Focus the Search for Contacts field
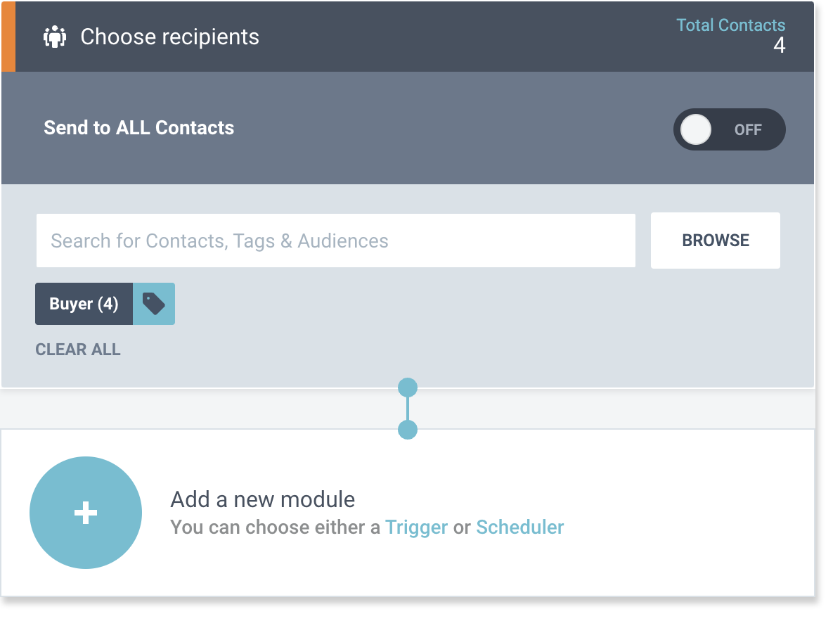The image size is (840, 621). pyautogui.click(x=336, y=241)
